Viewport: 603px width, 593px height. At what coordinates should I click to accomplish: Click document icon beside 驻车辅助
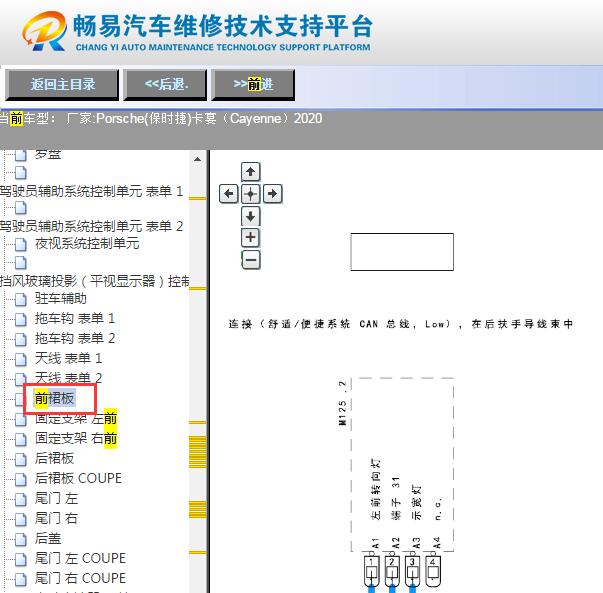click(20, 299)
